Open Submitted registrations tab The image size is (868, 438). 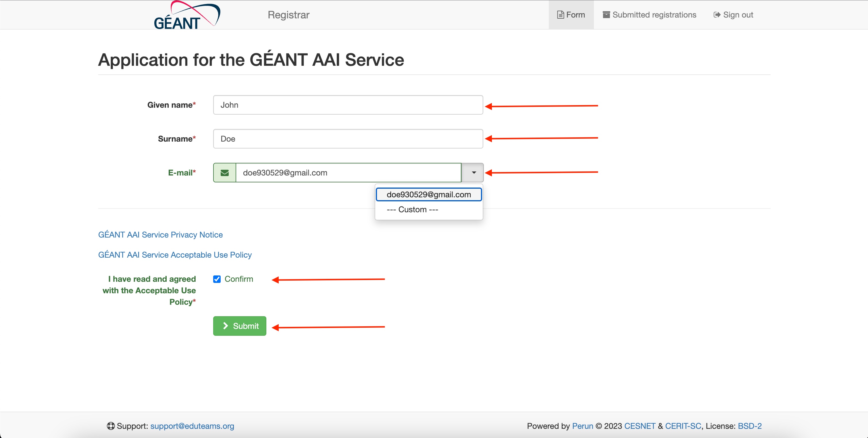tap(649, 15)
